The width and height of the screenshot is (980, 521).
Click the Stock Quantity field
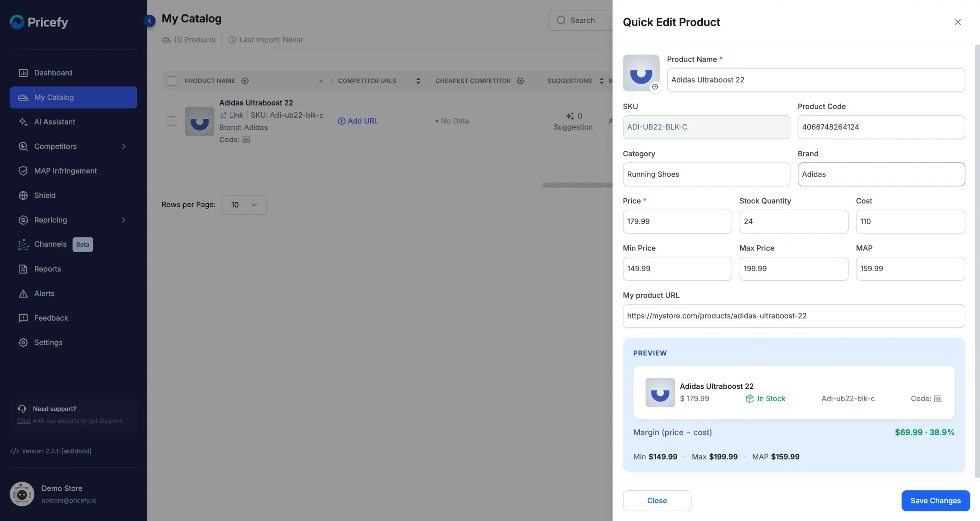tap(794, 221)
